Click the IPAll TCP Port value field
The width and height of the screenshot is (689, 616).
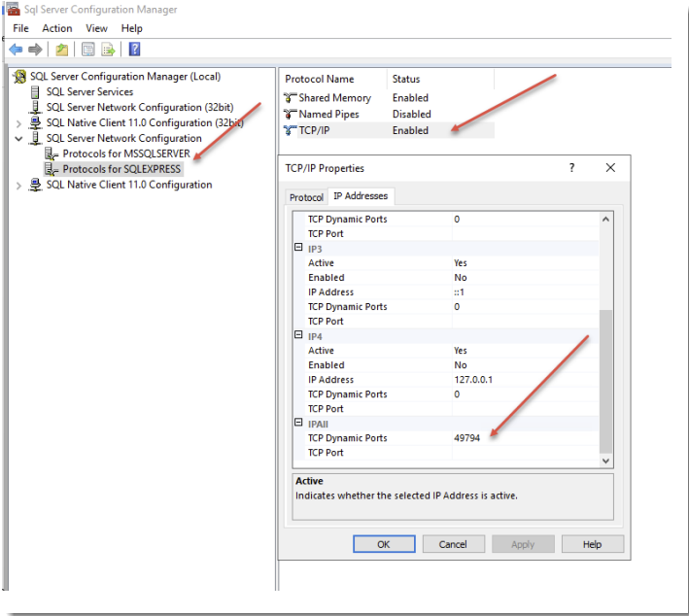coord(526,453)
